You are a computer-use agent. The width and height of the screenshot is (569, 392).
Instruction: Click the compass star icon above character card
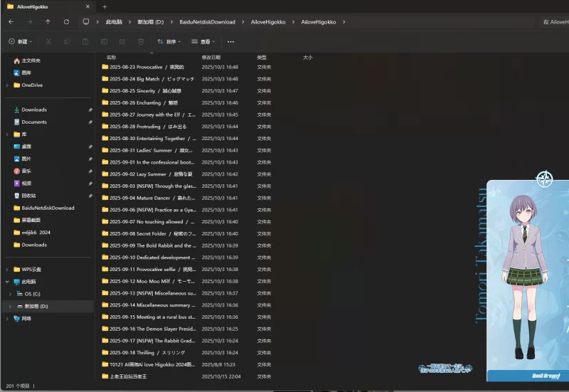pyautogui.click(x=544, y=179)
